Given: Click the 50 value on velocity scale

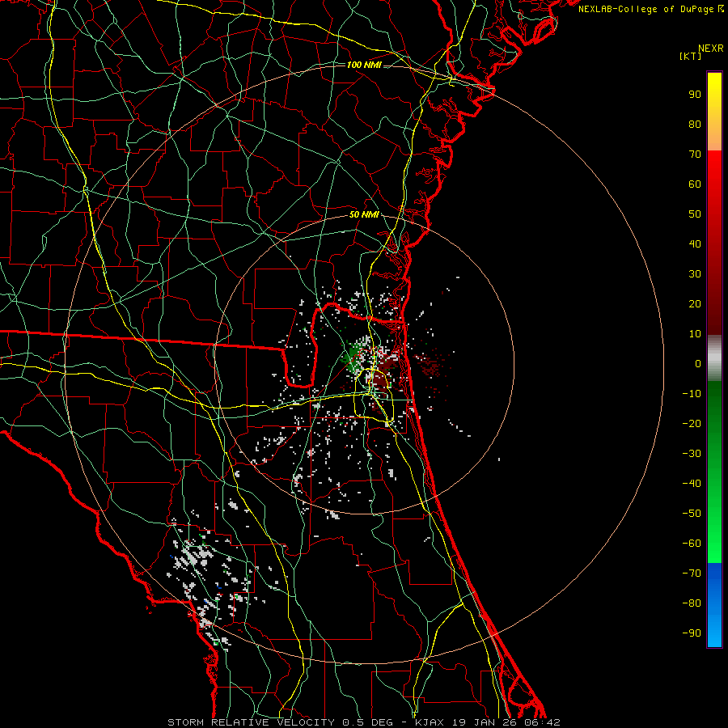Looking at the screenshot, I should (x=695, y=214).
